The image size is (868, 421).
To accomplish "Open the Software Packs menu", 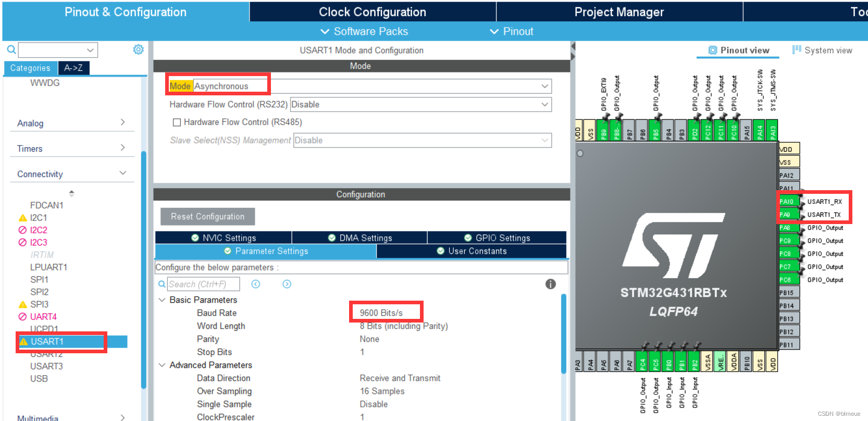I will click(364, 31).
